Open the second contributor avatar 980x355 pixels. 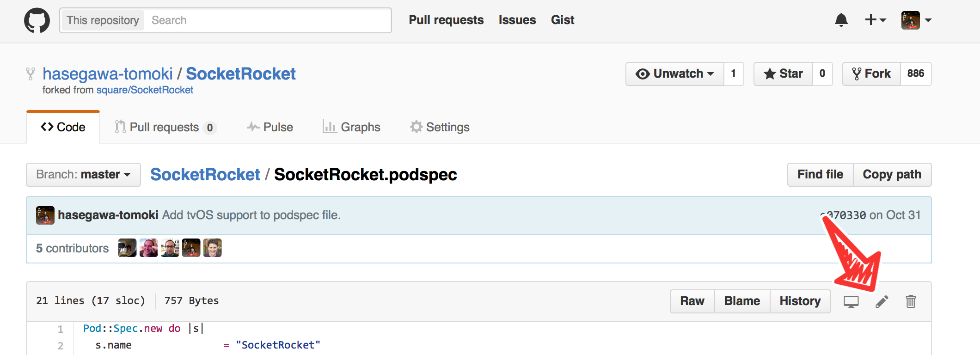[x=148, y=248]
